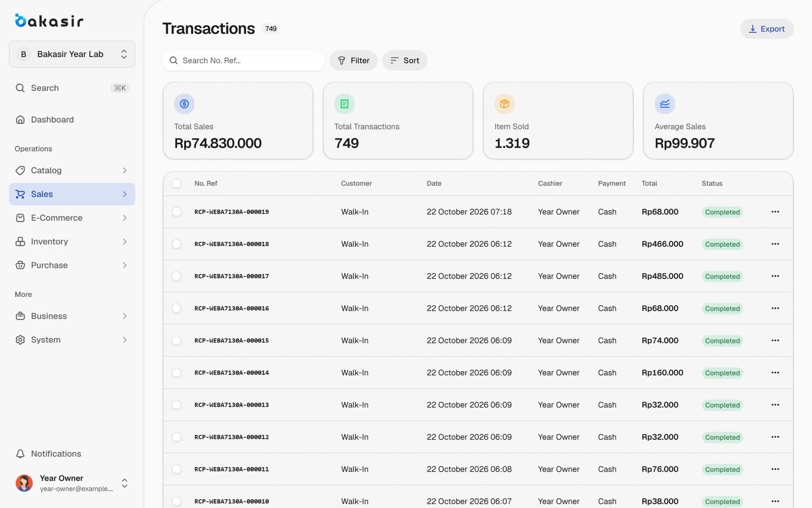Image resolution: width=812 pixels, height=508 pixels.
Task: Open actions menu for RCP-WEBA7130A-000019
Action: [775, 212]
